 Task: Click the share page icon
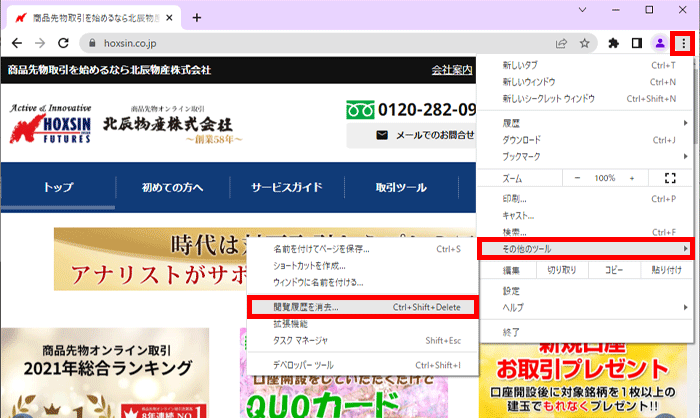point(561,43)
